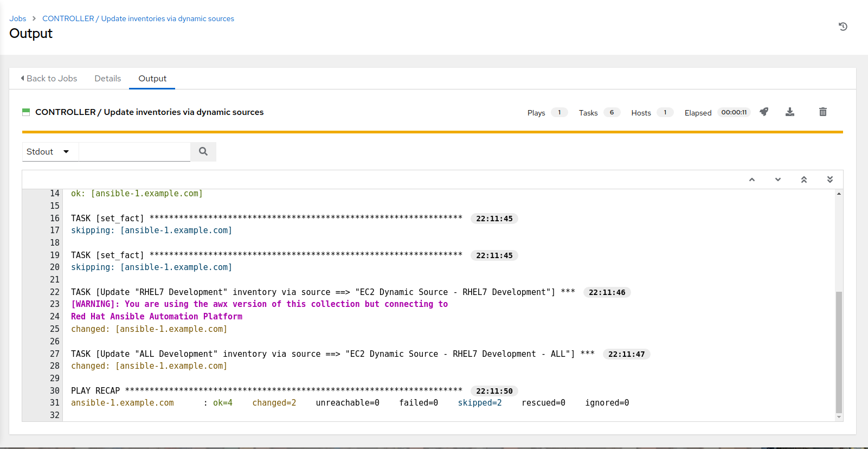Click recap host ansible-1.example.com on line 31
This screenshot has height=449, width=868.
coord(123,403)
